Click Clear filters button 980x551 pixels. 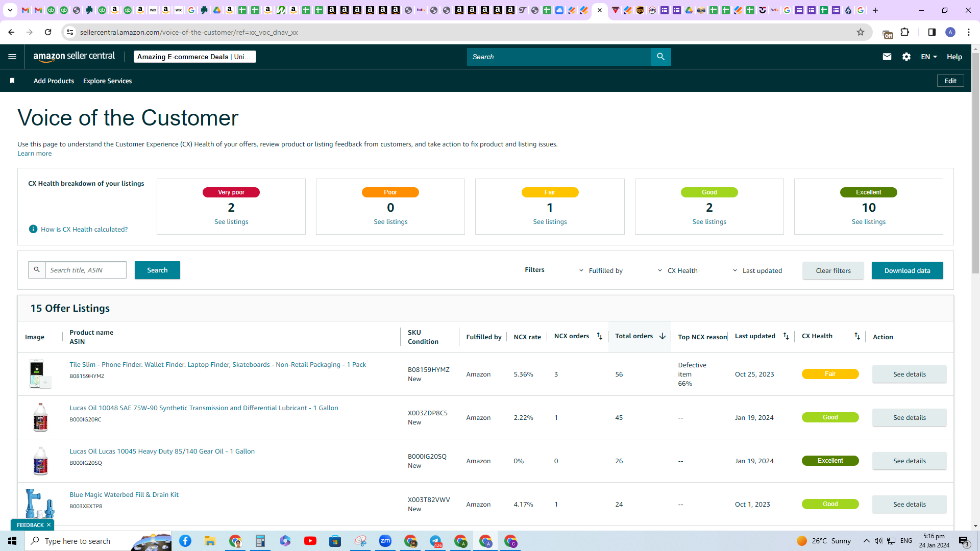click(833, 270)
